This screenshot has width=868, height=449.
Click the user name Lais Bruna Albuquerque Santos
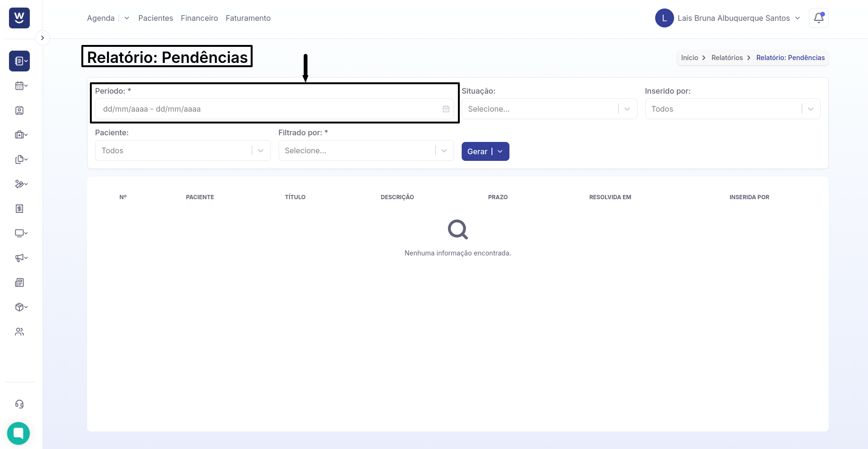734,18
